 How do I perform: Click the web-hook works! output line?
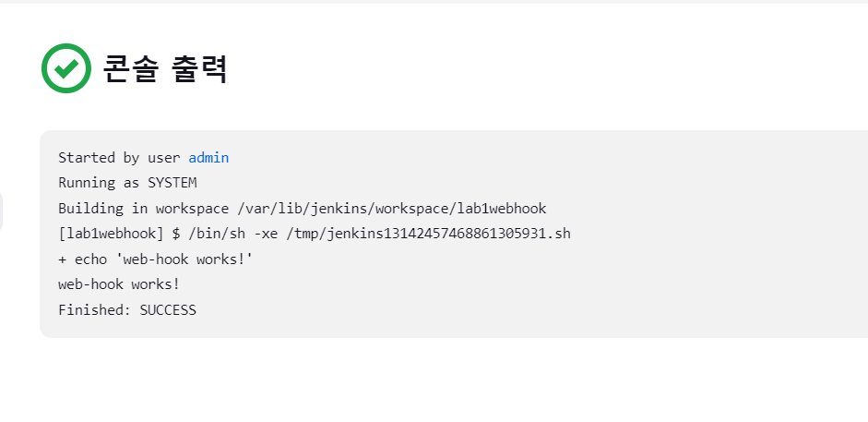click(119, 284)
